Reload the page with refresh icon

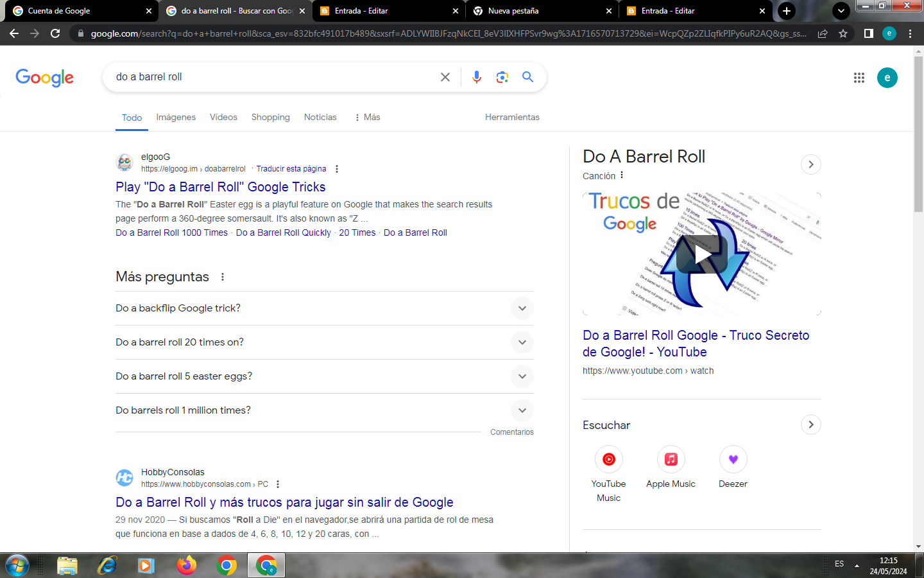(x=55, y=33)
